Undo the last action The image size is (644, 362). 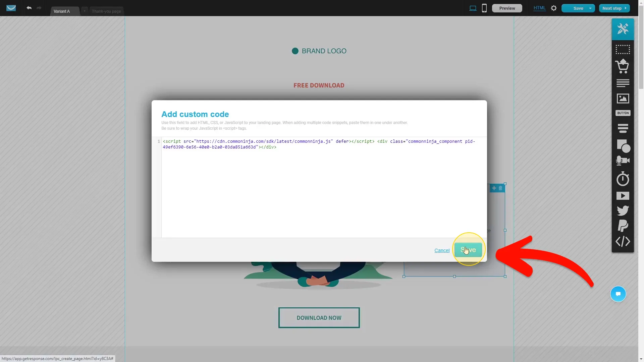[x=29, y=8]
